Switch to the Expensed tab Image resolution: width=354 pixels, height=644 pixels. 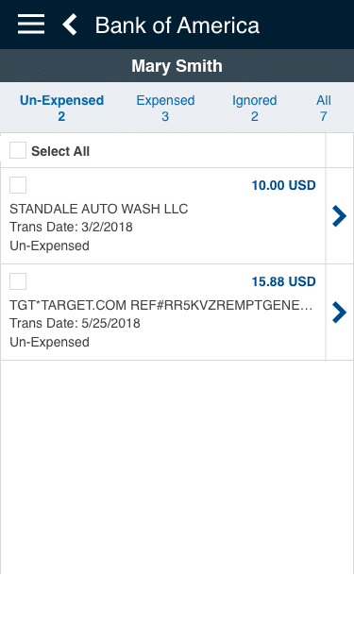[x=165, y=108]
